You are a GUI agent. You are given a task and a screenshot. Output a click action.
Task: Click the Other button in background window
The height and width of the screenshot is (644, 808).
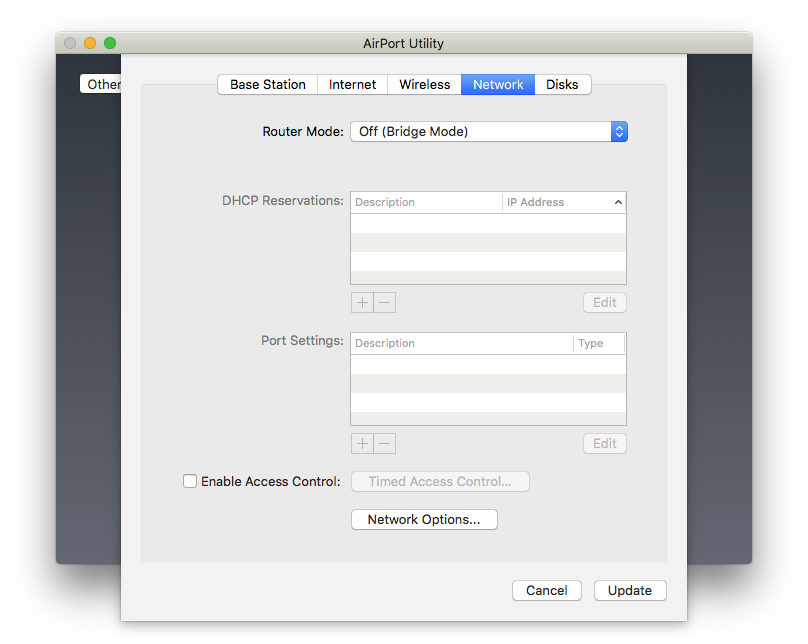[101, 84]
